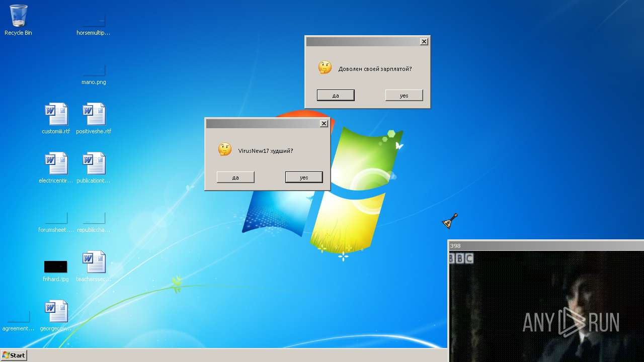Click 'yes' in the salary question dialog
The height and width of the screenshot is (362, 644).
pos(404,95)
